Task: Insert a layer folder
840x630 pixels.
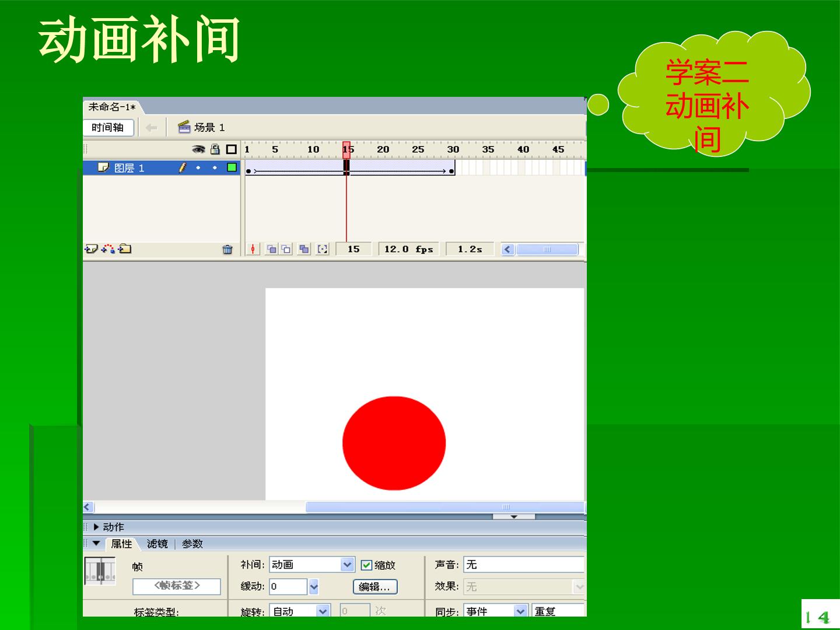Action: click(x=125, y=249)
